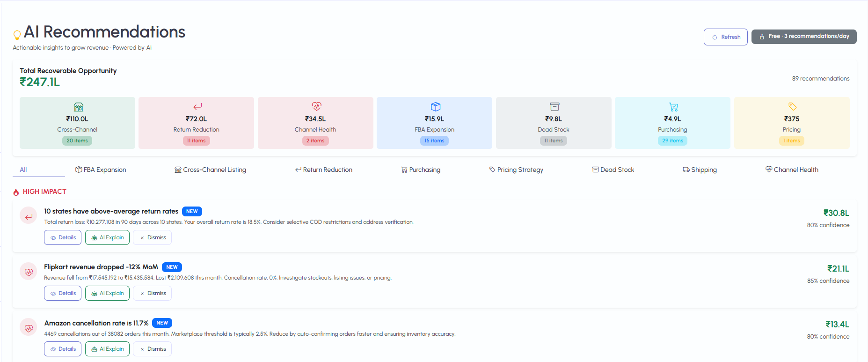Click the lock icon in Free recommendations button
The image size is (868, 362).
[762, 37]
